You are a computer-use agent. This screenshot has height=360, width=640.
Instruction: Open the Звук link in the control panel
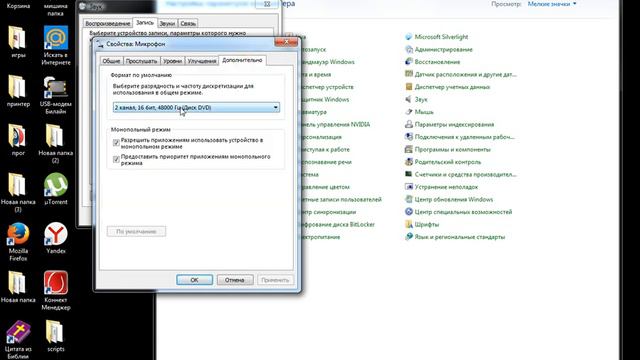[421, 99]
